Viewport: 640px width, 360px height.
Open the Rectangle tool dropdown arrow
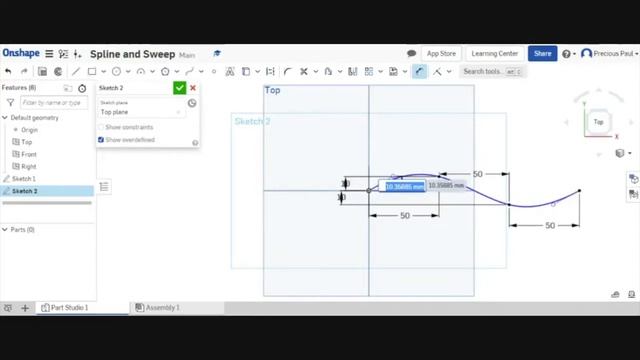click(104, 71)
